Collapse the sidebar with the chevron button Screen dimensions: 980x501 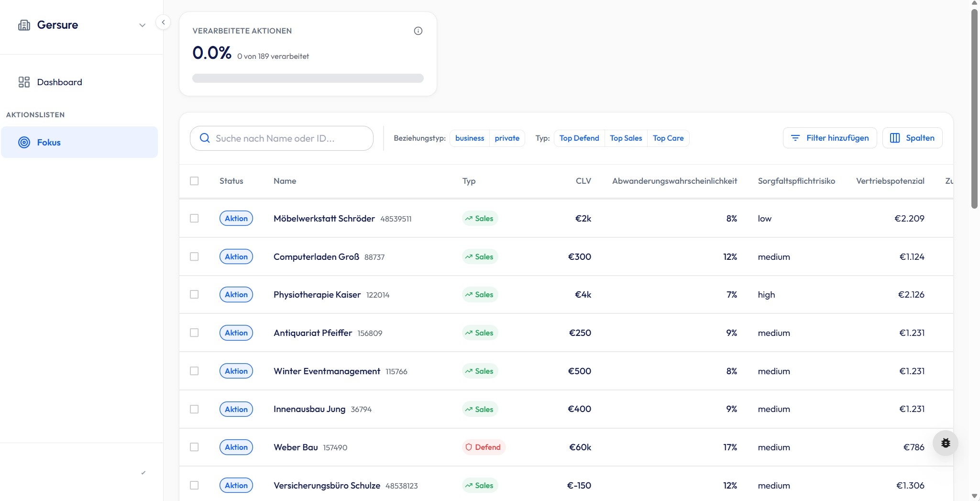click(x=163, y=22)
